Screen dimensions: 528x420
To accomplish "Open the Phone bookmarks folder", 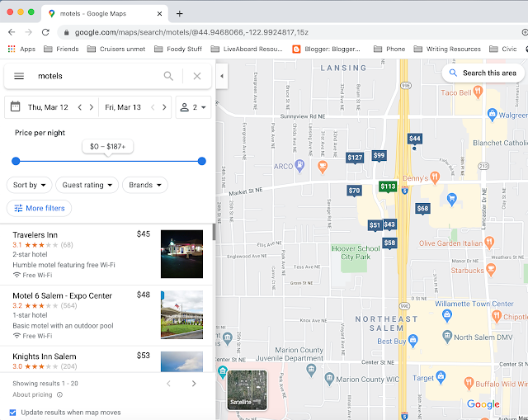I will 389,50.
